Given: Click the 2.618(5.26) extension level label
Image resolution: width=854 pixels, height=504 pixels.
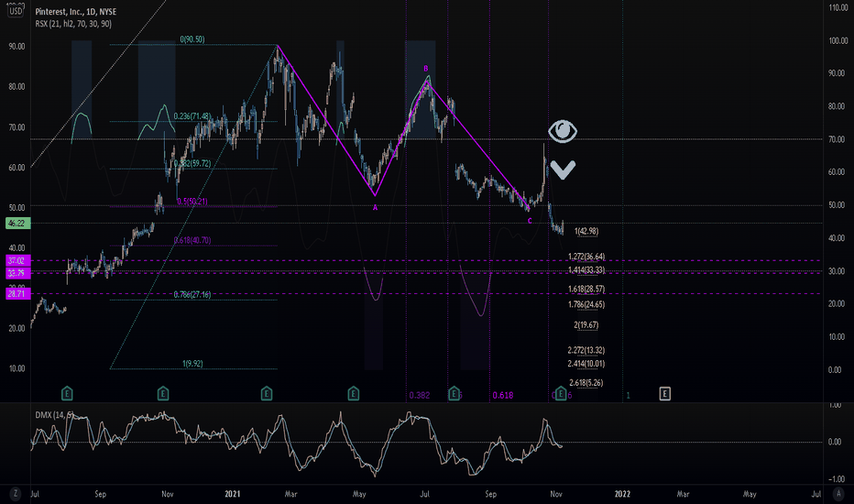Looking at the screenshot, I should tap(586, 383).
